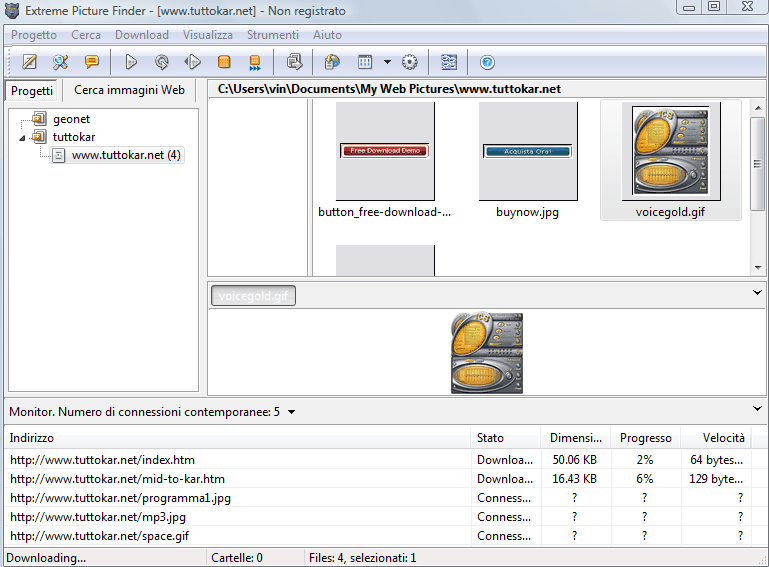Collapse the image preview panel chevron
Image resolution: width=769 pixels, height=567 pixels.
[757, 293]
